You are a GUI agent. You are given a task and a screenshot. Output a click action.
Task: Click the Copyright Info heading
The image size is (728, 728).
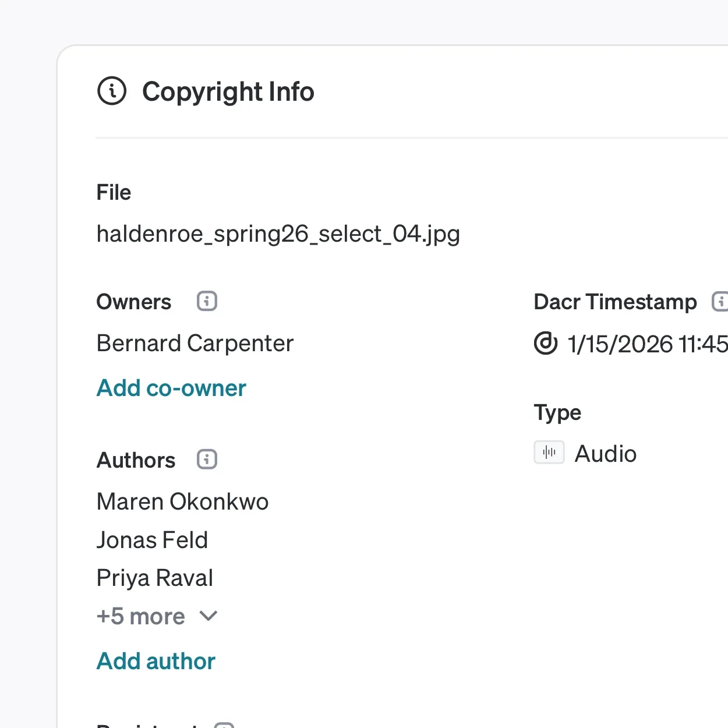point(228,92)
